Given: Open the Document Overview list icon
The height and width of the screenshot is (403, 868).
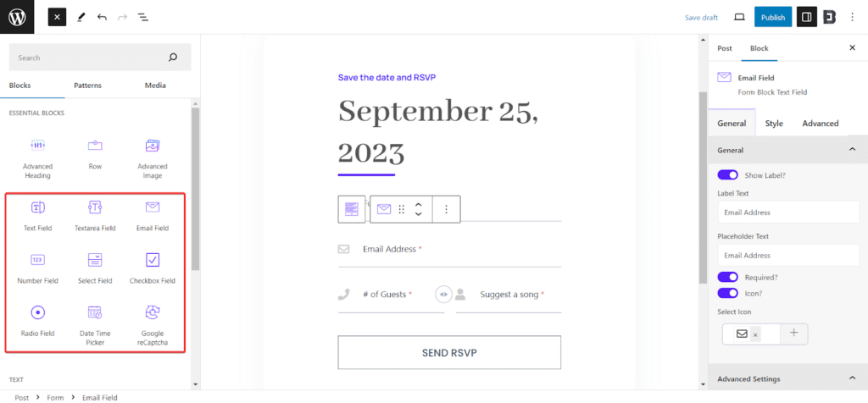Looking at the screenshot, I should (x=142, y=17).
